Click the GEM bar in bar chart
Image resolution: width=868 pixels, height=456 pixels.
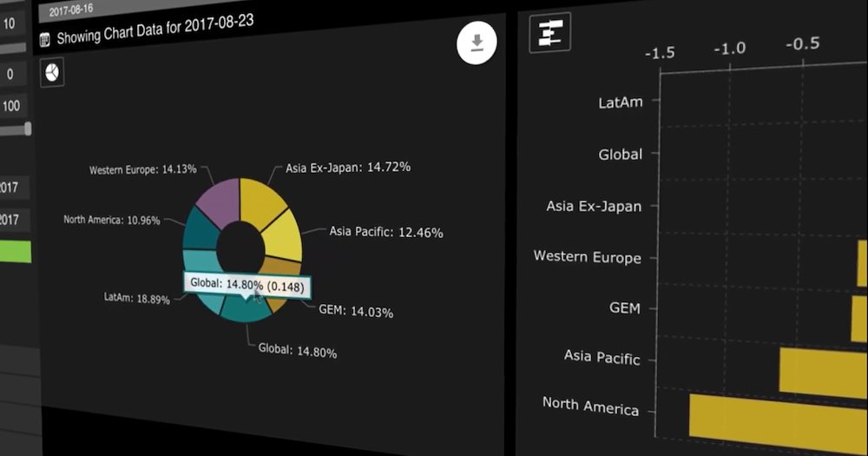859,319
